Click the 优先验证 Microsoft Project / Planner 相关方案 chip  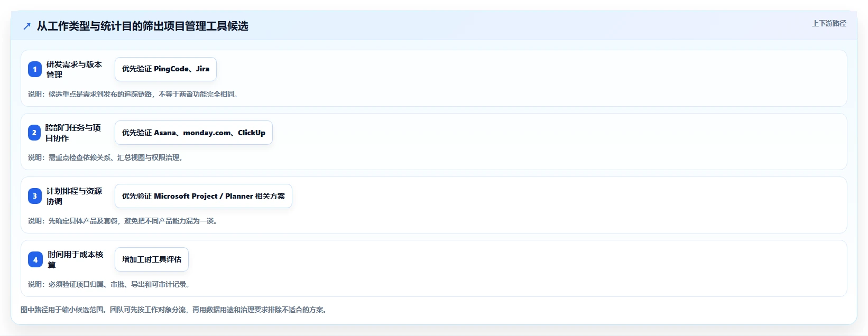pos(204,196)
